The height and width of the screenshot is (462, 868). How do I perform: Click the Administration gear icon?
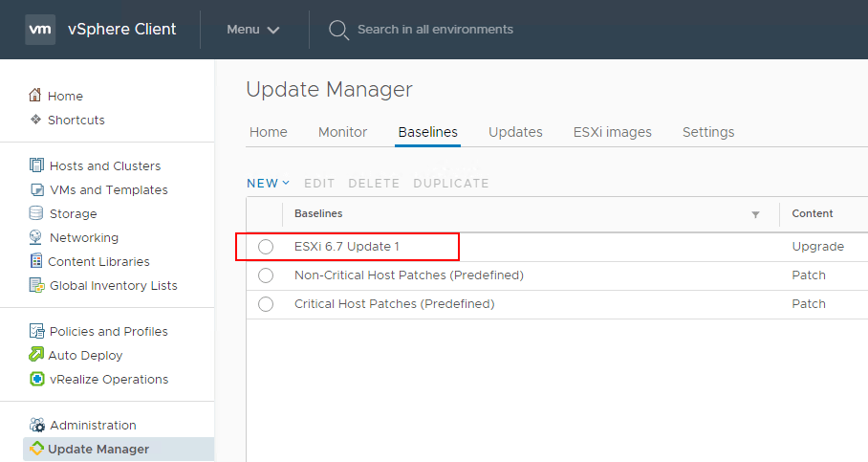click(x=37, y=425)
